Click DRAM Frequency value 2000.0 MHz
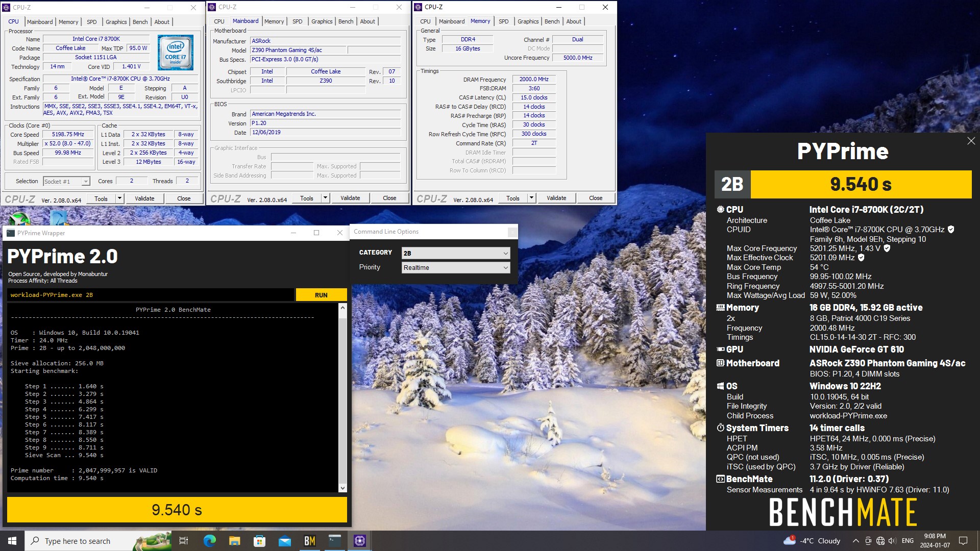The image size is (980, 551). 534,80
